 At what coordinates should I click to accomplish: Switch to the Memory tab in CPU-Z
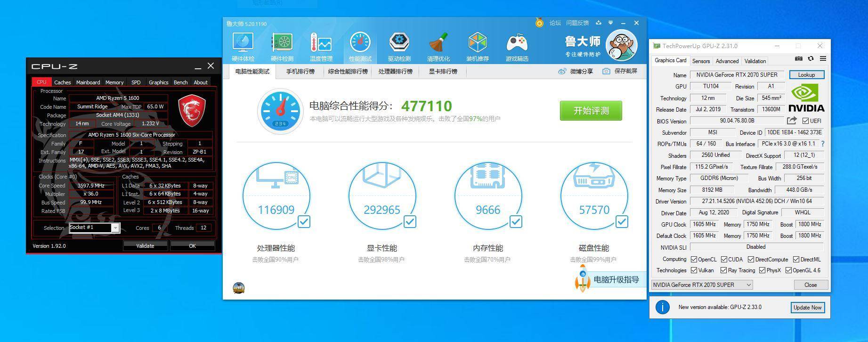coord(114,82)
